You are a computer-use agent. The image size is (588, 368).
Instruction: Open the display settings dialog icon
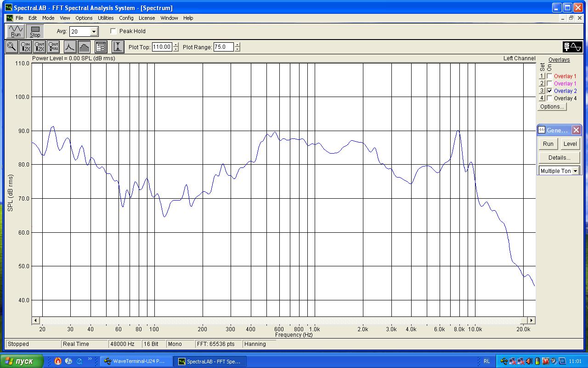coord(101,47)
